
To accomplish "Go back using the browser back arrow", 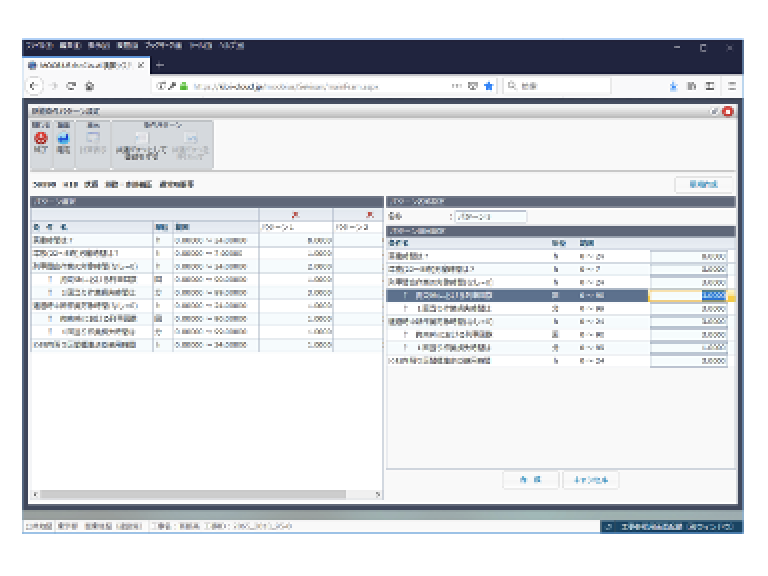I will click(x=34, y=86).
